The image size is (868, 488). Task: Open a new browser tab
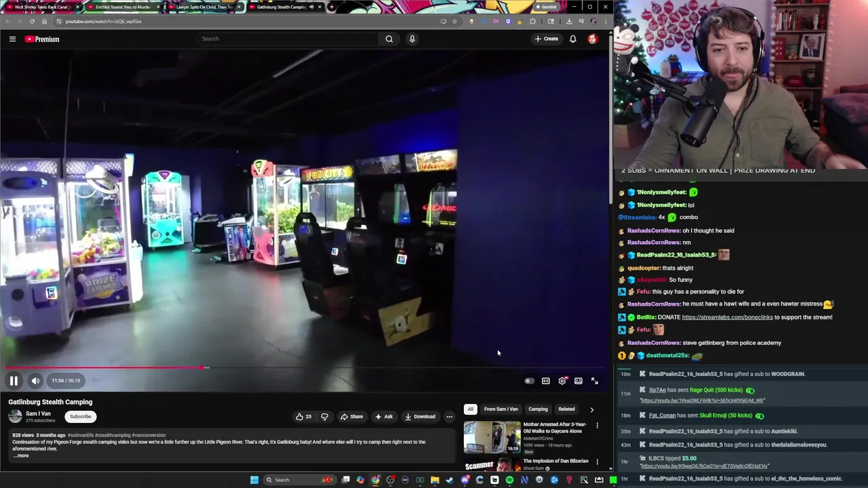pyautogui.click(x=332, y=7)
